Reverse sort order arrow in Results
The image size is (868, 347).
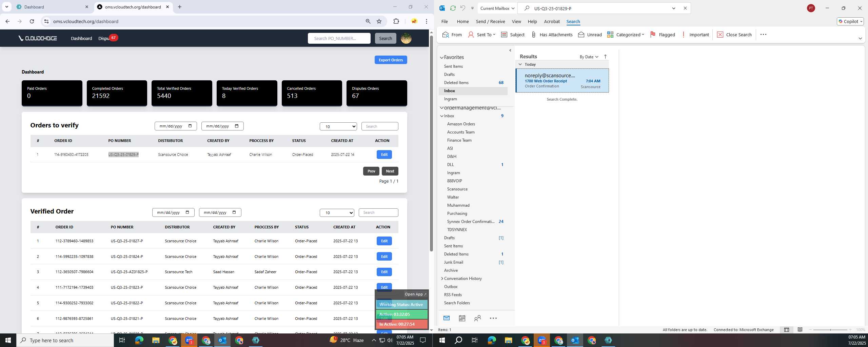(605, 57)
